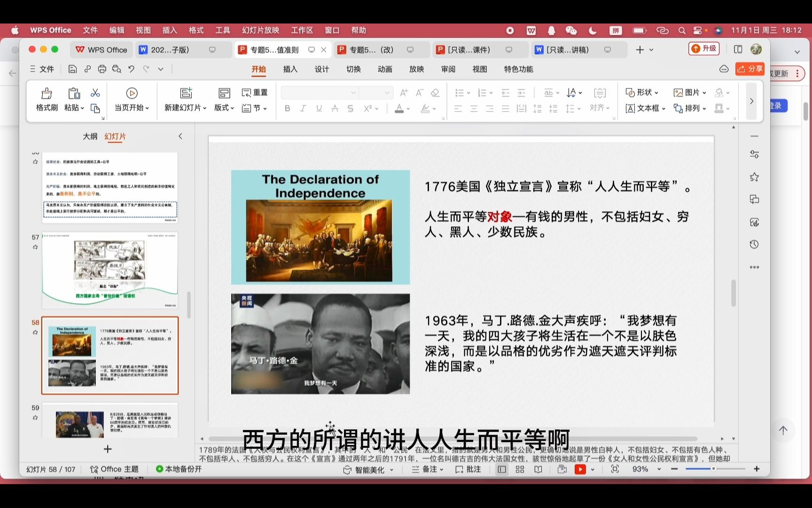Click the Undo arrow icon
The height and width of the screenshot is (508, 812).
click(132, 69)
